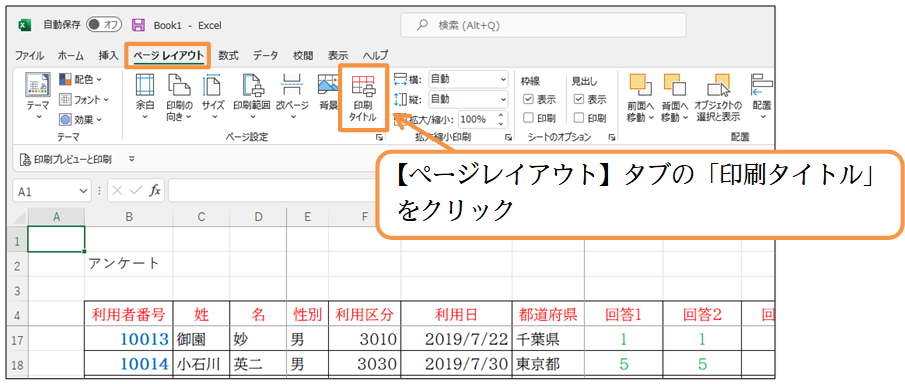Click the Insert Function (fx) icon
This screenshot has width=905, height=384.
tap(155, 191)
